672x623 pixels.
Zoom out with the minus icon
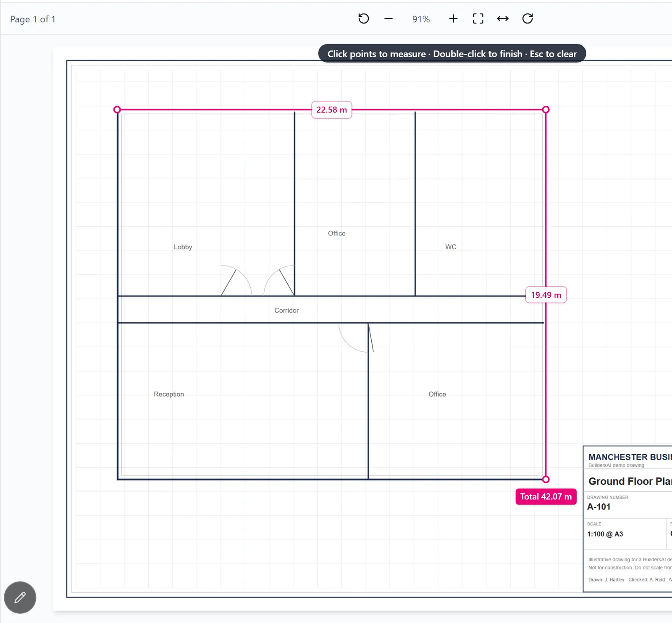388,18
